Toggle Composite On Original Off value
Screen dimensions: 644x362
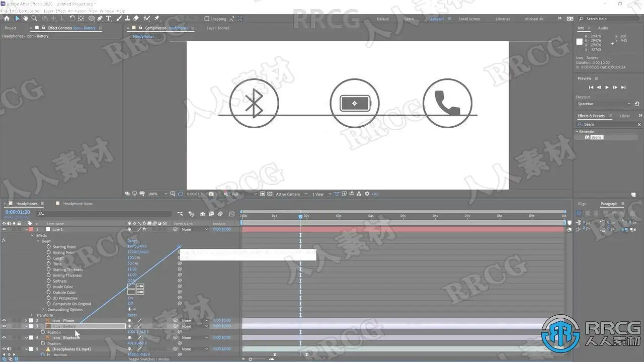click(130, 304)
